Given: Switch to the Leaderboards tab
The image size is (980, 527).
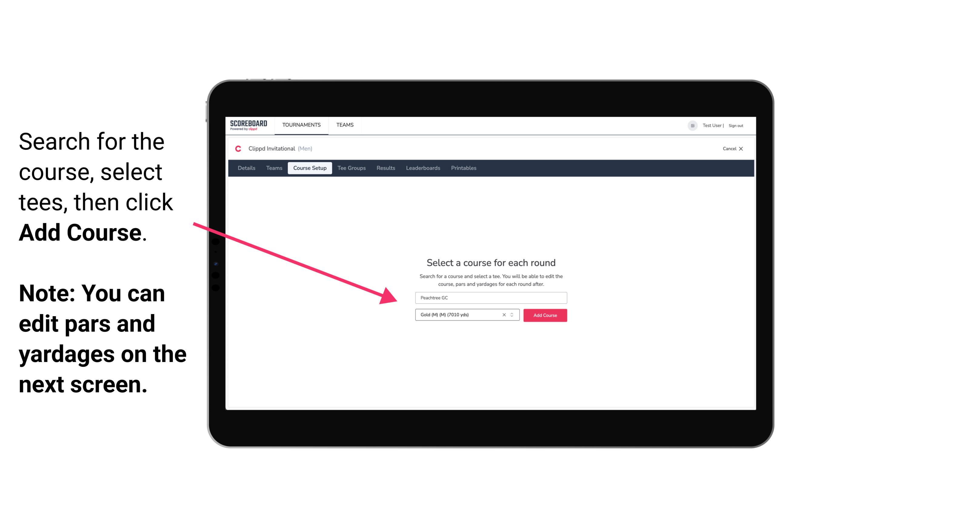Looking at the screenshot, I should 422,168.
